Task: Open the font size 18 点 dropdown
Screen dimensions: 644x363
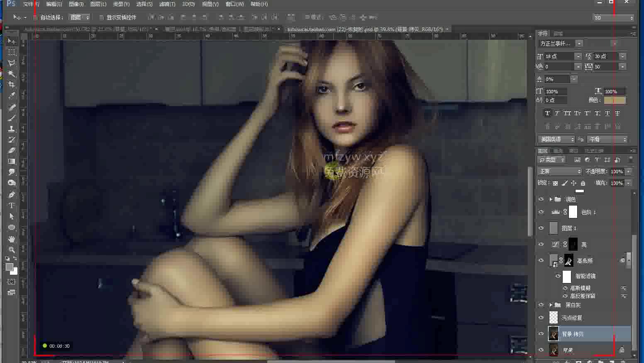Action: click(x=578, y=56)
